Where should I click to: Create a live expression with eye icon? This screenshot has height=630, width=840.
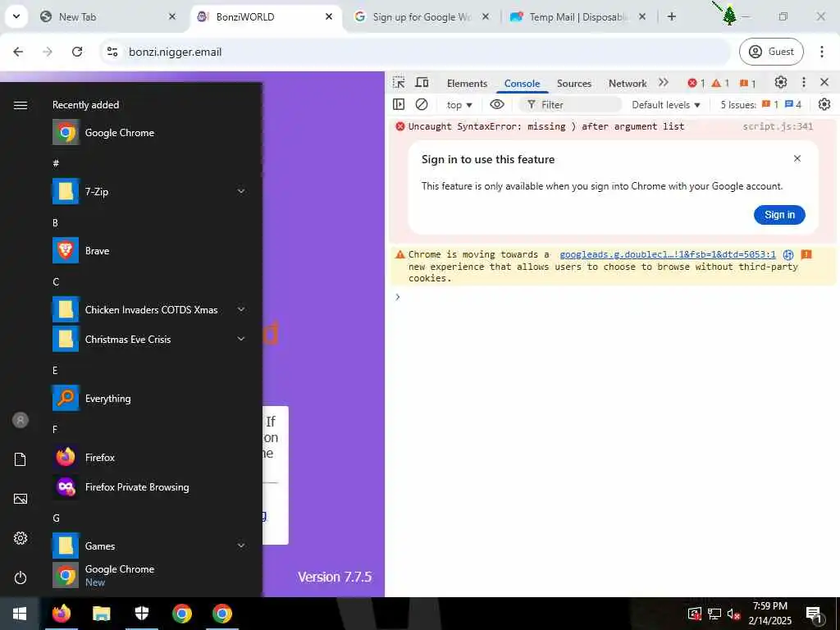(x=497, y=104)
